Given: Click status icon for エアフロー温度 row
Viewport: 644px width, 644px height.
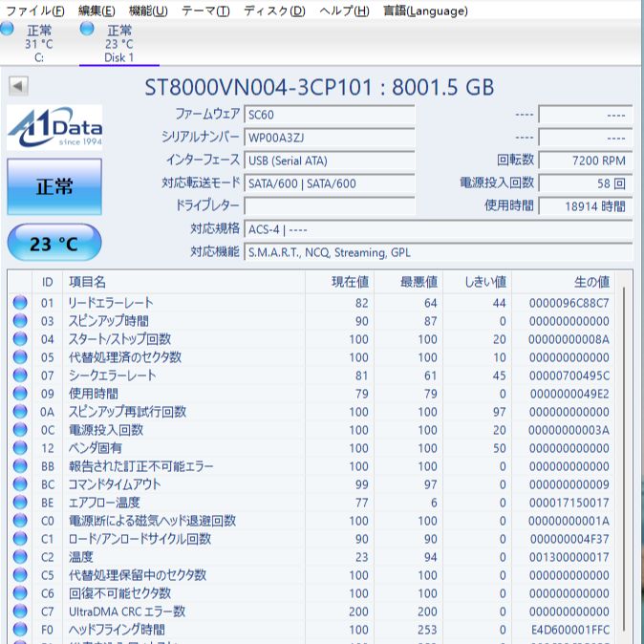Looking at the screenshot, I should [20, 503].
